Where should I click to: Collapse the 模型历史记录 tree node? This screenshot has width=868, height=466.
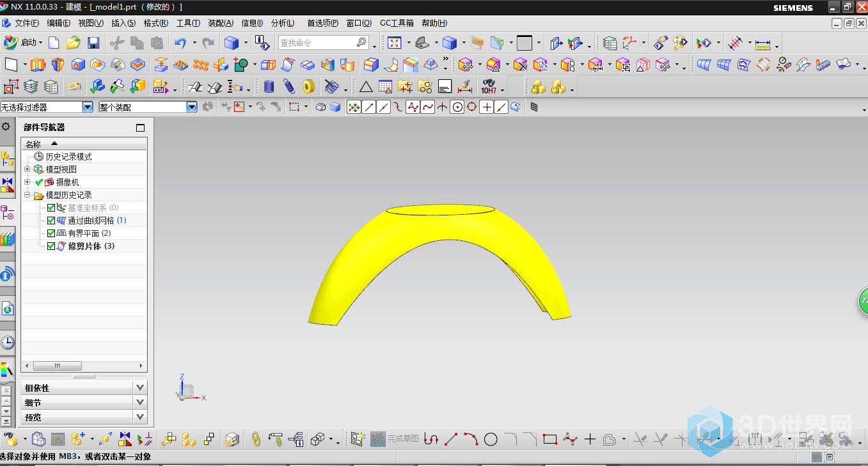point(27,195)
